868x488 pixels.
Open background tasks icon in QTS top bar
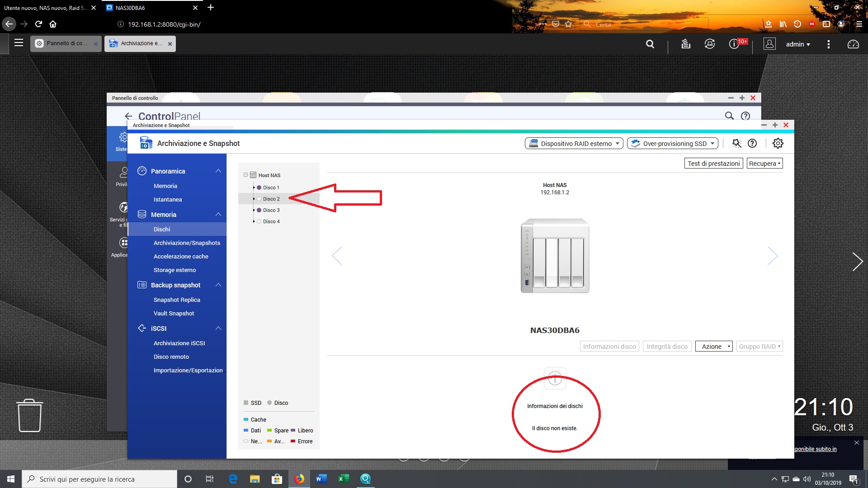click(686, 44)
